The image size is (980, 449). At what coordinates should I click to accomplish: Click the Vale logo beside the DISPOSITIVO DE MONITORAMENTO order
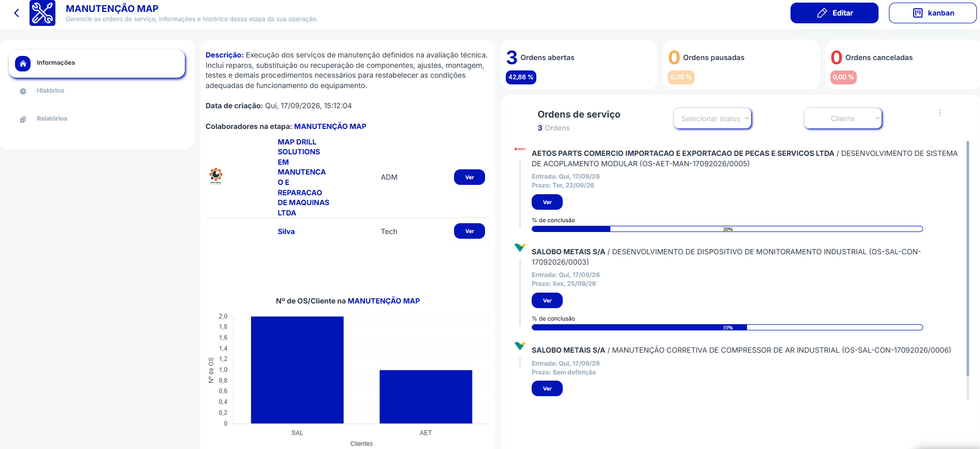520,248
